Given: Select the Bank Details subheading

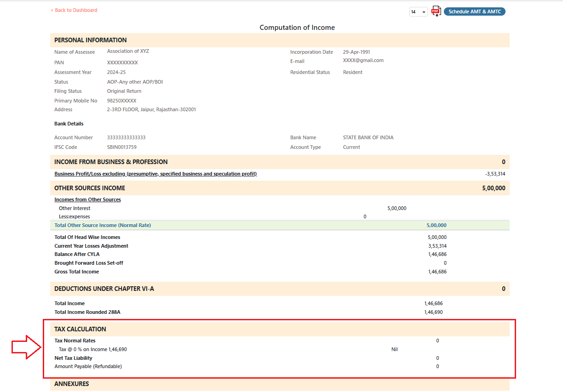Looking at the screenshot, I should [69, 124].
